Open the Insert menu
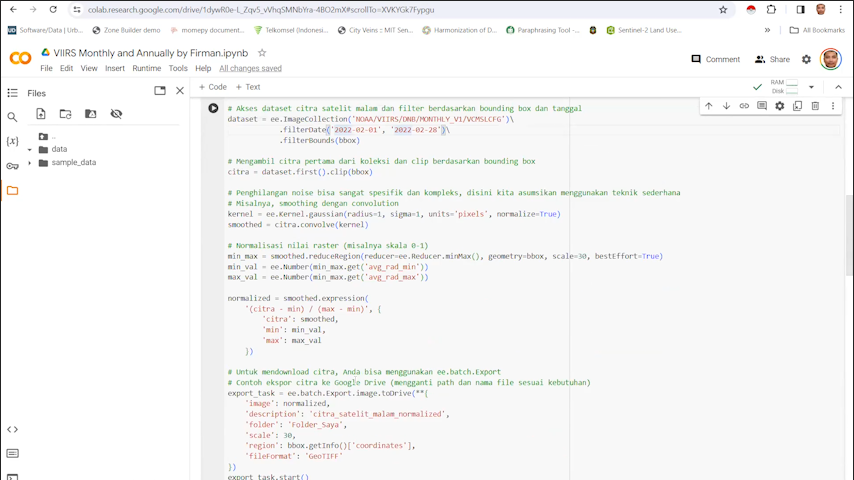The height and width of the screenshot is (480, 854). [115, 69]
